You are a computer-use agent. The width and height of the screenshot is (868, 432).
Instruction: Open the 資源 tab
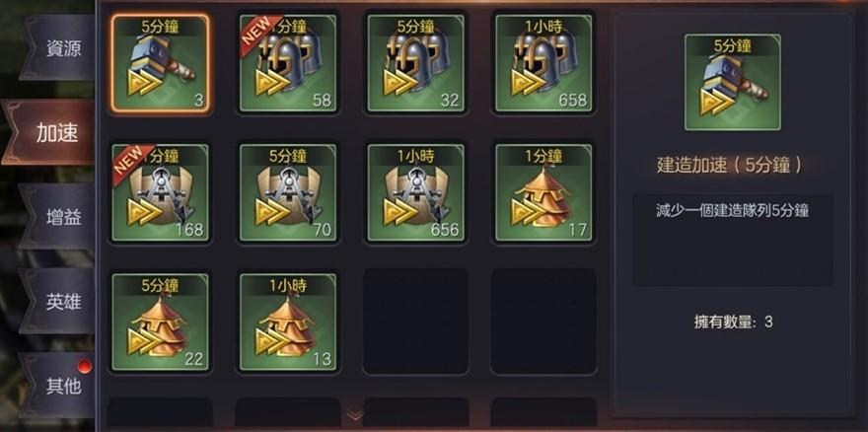58,48
